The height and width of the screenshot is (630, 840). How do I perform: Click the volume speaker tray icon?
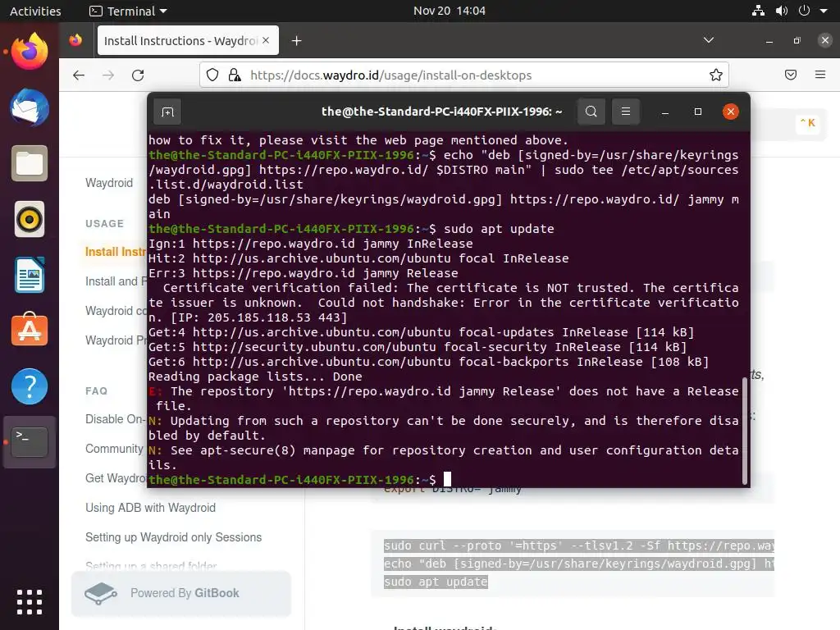[x=782, y=11]
